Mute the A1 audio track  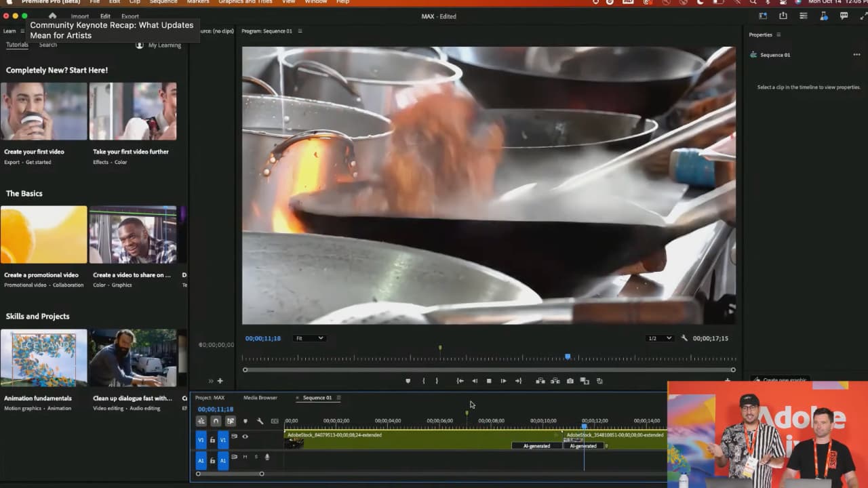tap(244, 457)
